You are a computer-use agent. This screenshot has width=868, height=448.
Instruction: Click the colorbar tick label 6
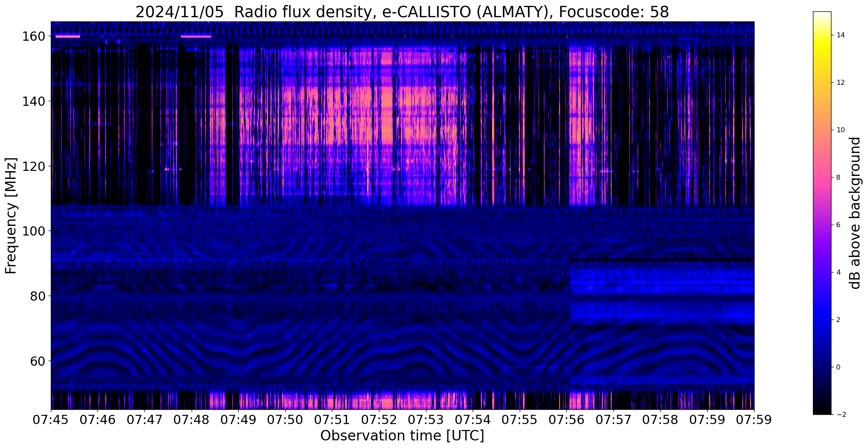[838, 225]
